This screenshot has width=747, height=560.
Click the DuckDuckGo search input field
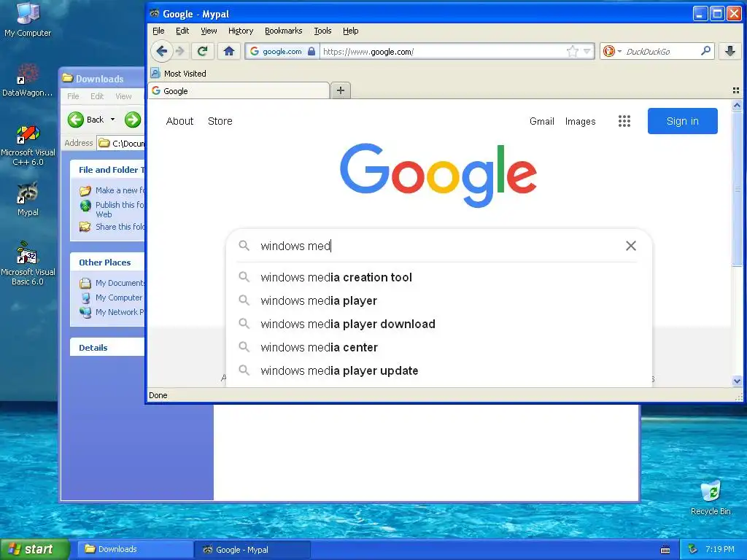click(x=660, y=52)
